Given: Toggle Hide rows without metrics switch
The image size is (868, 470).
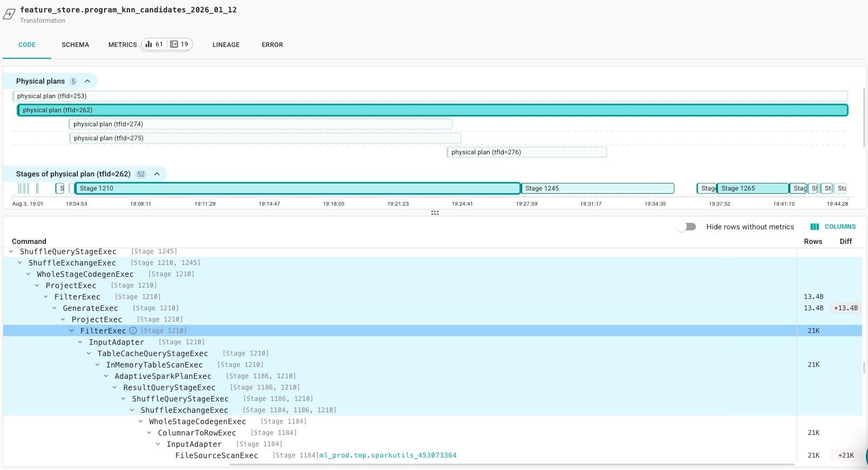Looking at the screenshot, I should pyautogui.click(x=686, y=227).
